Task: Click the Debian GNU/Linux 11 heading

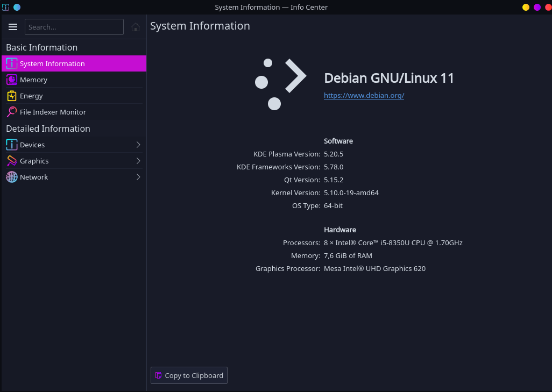Action: 389,78
